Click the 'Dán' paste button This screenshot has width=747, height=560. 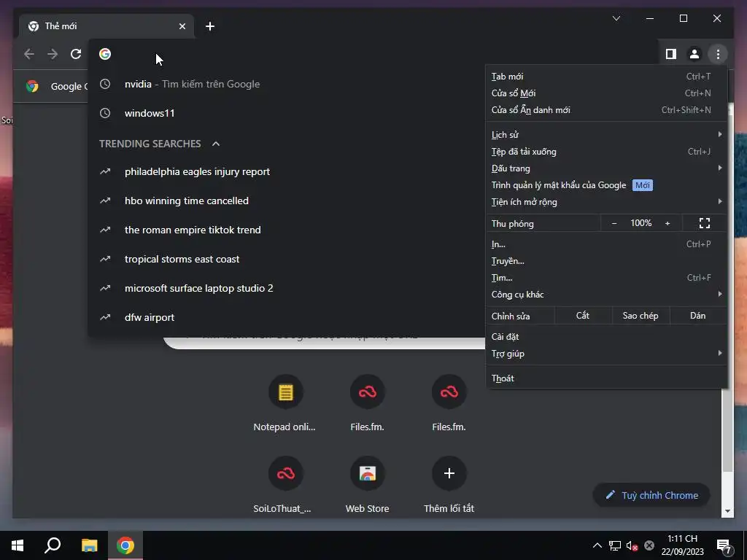(x=698, y=316)
